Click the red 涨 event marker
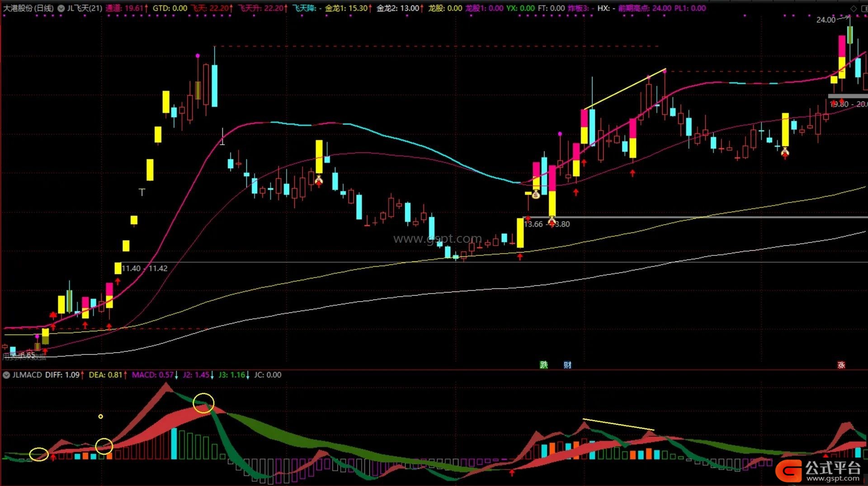This screenshot has width=868, height=486. [x=841, y=365]
